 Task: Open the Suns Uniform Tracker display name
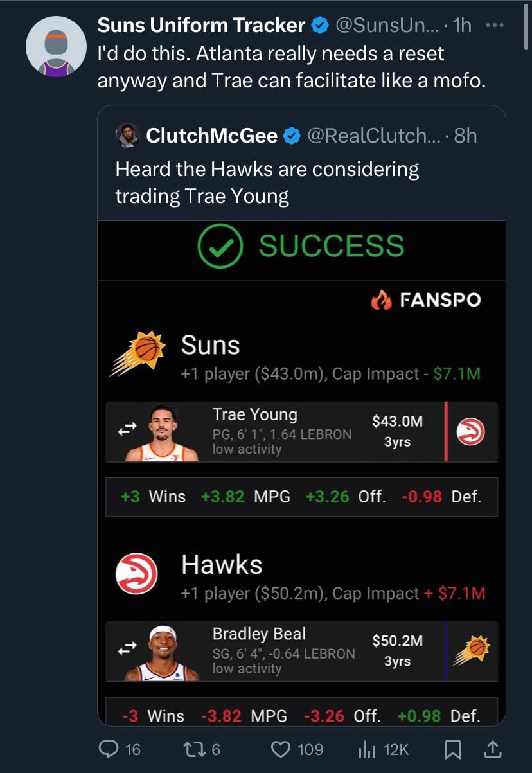201,25
